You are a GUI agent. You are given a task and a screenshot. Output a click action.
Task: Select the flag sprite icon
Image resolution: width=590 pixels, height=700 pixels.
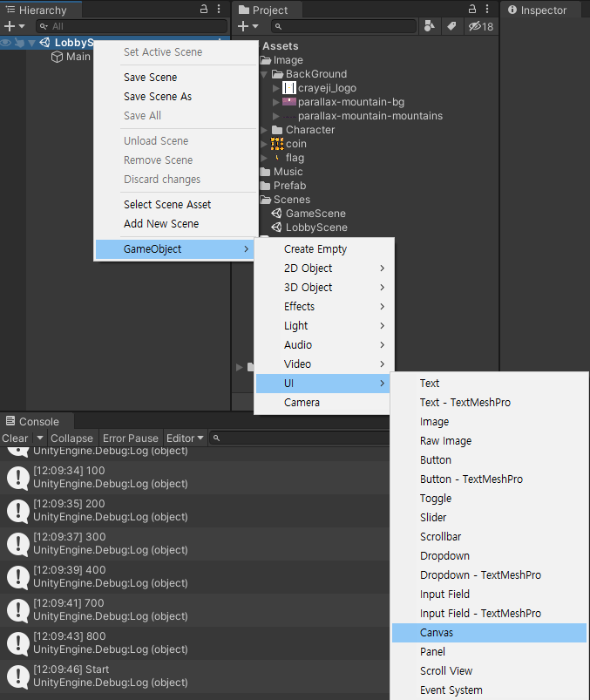[x=278, y=157]
